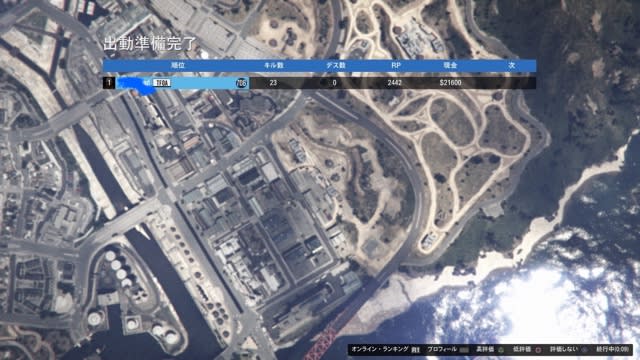Click the profile button icon
The width and height of the screenshot is (640, 360).
click(x=464, y=350)
